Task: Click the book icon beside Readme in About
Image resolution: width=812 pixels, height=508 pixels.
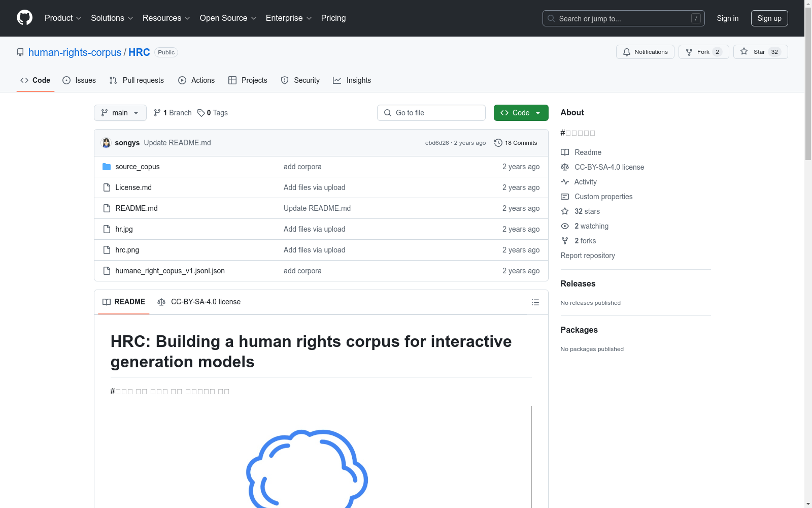Action: (x=565, y=152)
